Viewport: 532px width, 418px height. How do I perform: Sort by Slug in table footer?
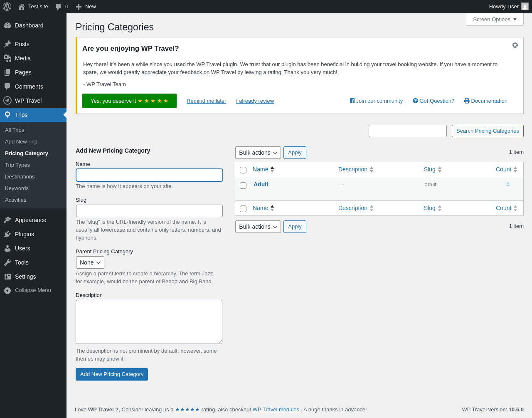[433, 208]
